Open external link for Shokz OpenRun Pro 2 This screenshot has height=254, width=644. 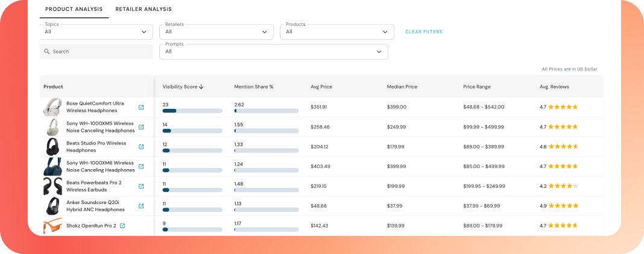pos(122,226)
